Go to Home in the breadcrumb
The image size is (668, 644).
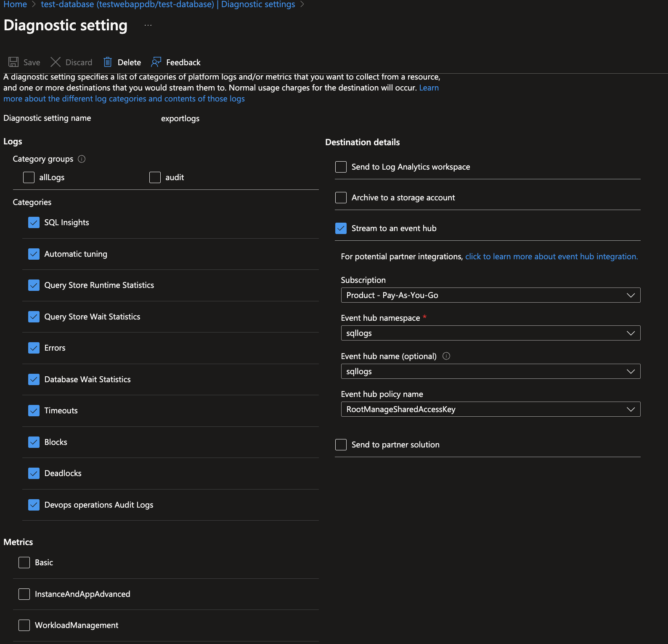pyautogui.click(x=15, y=5)
